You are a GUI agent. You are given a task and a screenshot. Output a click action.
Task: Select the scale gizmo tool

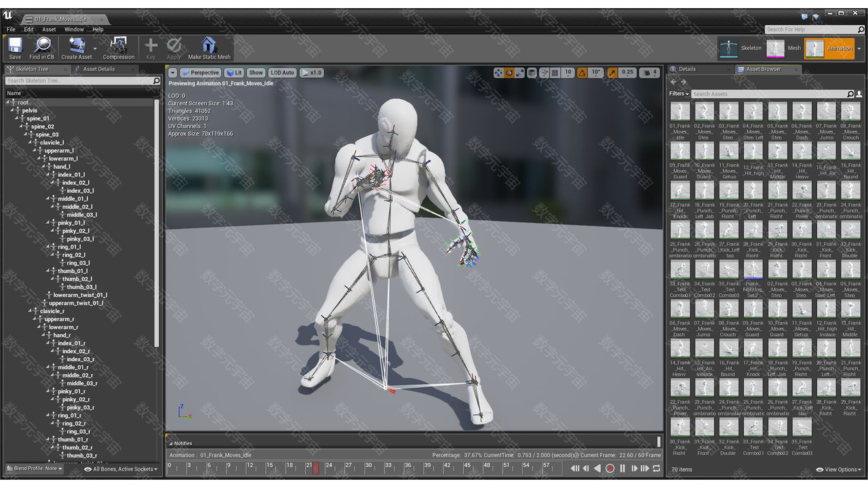[x=521, y=73]
